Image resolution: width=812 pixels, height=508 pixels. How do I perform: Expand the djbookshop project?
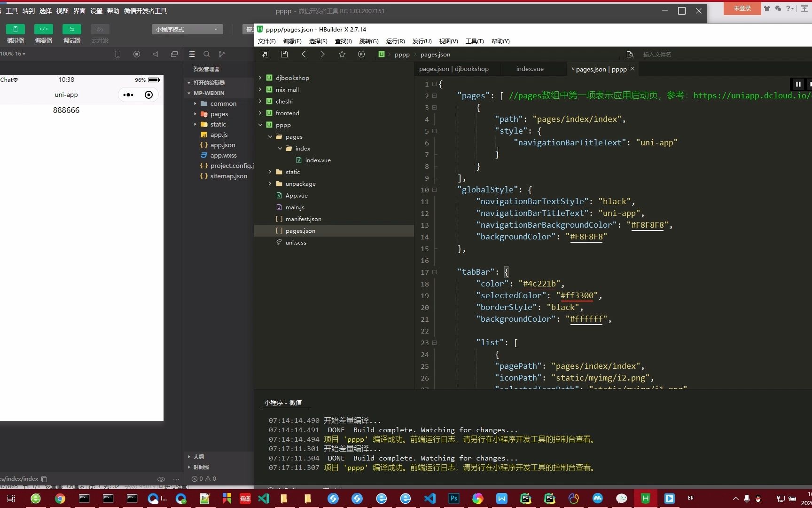[x=260, y=78]
